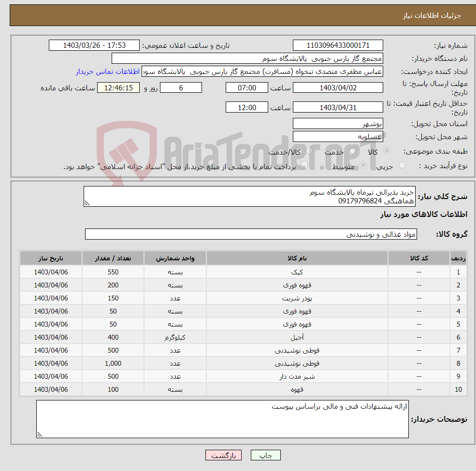The height and width of the screenshot is (471, 476).
Task: Click the آجیل item in row 6
Action: 297,337
